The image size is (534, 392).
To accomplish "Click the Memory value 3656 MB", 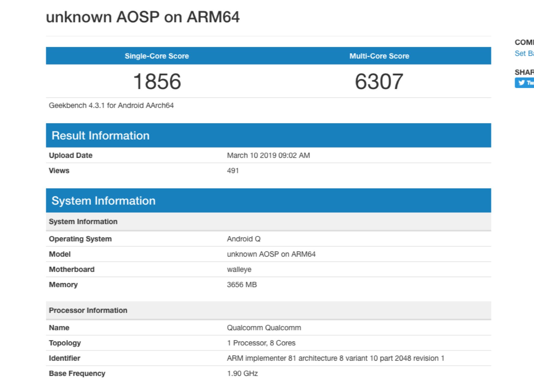I will [x=242, y=285].
